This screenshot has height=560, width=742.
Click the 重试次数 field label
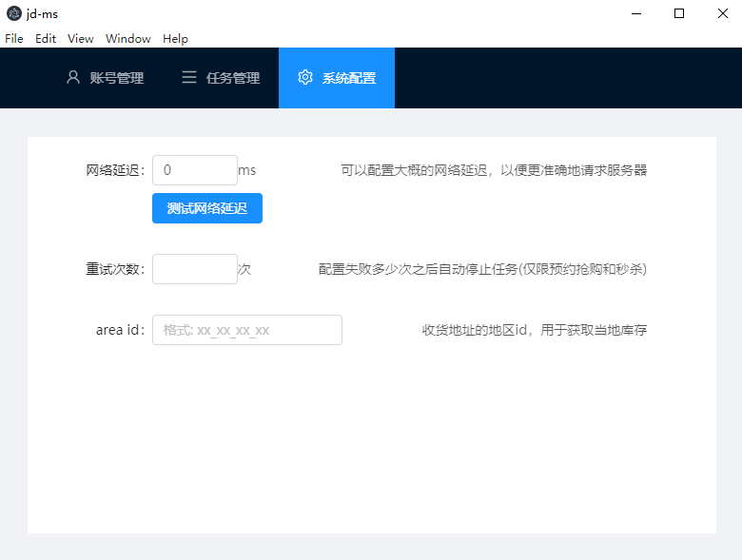click(x=114, y=269)
